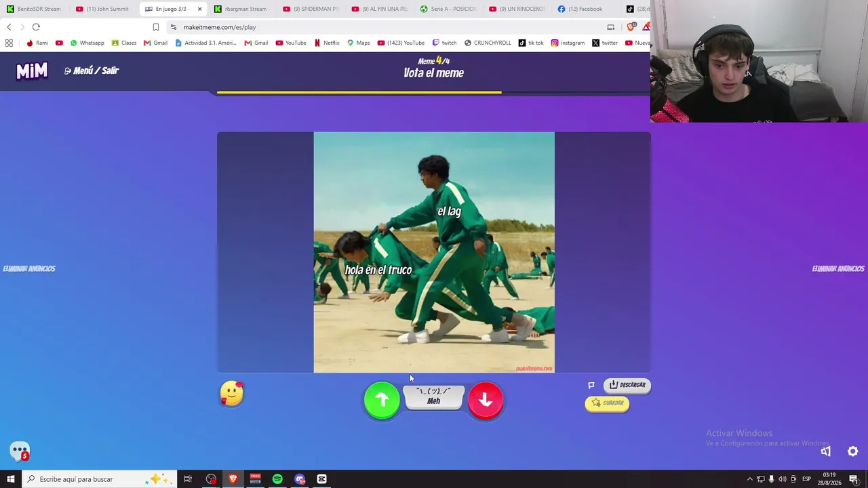Open the Windows Start menu

point(11,479)
